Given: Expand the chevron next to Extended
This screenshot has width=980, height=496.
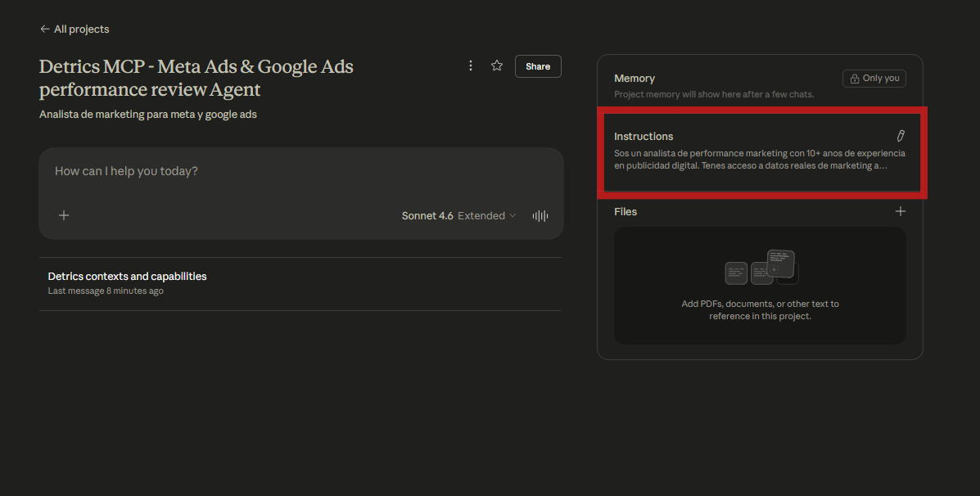Looking at the screenshot, I should click(x=513, y=216).
